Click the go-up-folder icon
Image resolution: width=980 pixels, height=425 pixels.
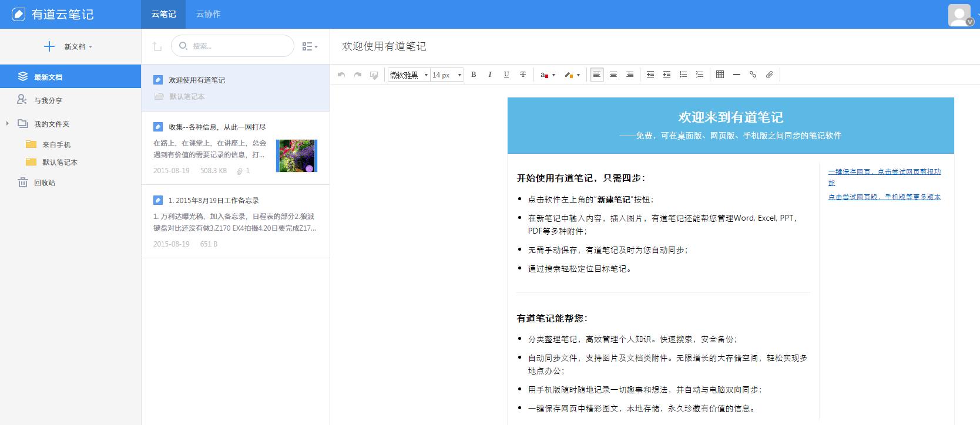coord(157,46)
